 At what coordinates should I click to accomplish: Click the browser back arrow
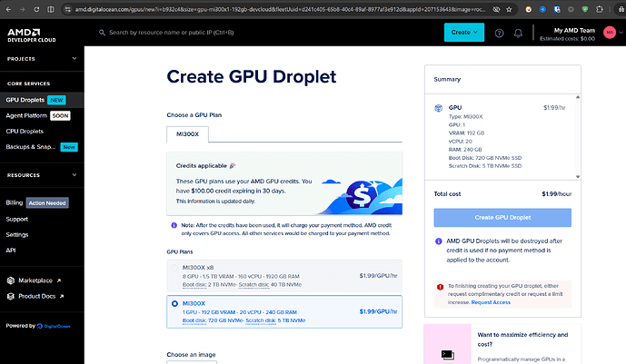(9, 7)
